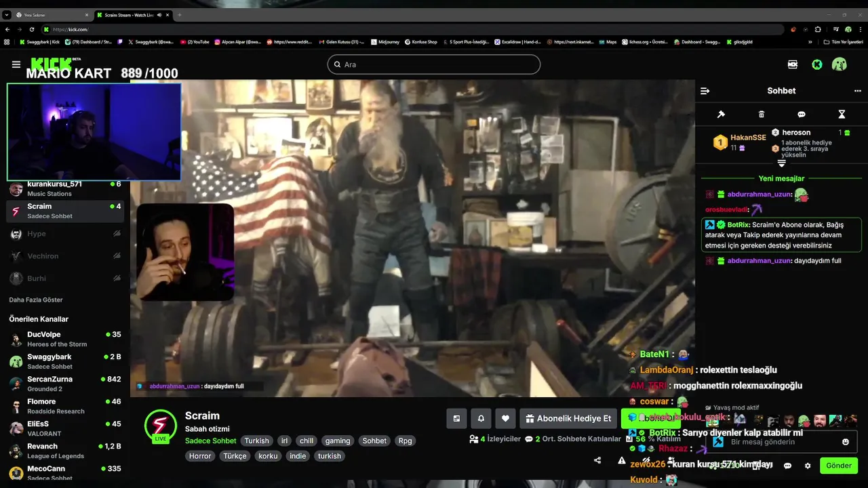Screen dimensions: 868x488
Task: Show more bookmarks with the chevron
Action: [x=810, y=42]
